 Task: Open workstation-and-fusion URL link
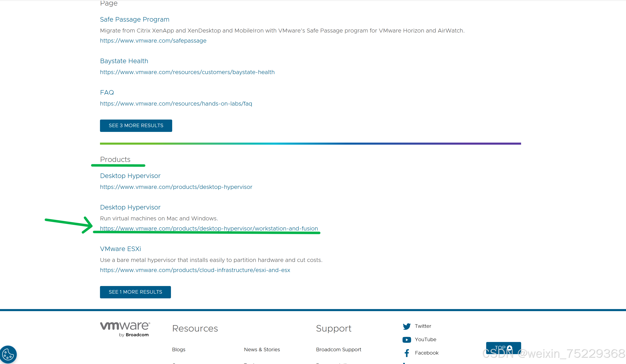tap(209, 228)
